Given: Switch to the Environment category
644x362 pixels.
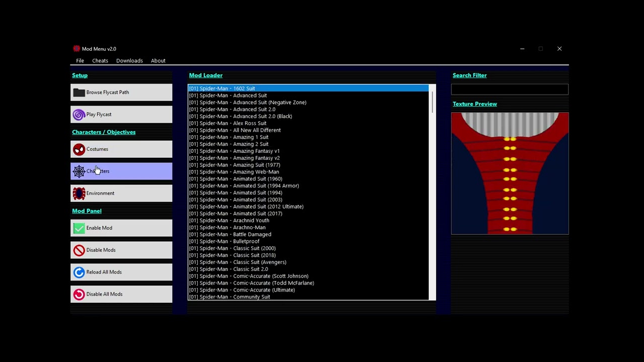Looking at the screenshot, I should tap(121, 194).
